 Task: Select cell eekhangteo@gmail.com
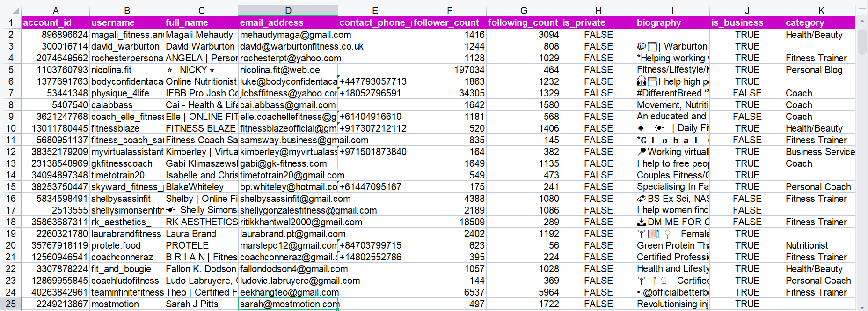click(288, 292)
